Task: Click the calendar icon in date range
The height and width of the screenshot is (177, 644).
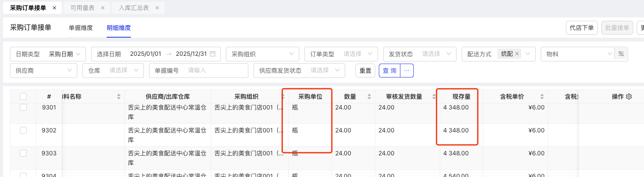Action: pyautogui.click(x=213, y=54)
